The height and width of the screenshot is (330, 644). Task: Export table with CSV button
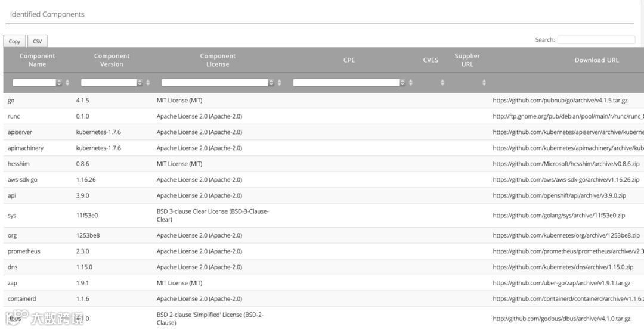tap(38, 41)
